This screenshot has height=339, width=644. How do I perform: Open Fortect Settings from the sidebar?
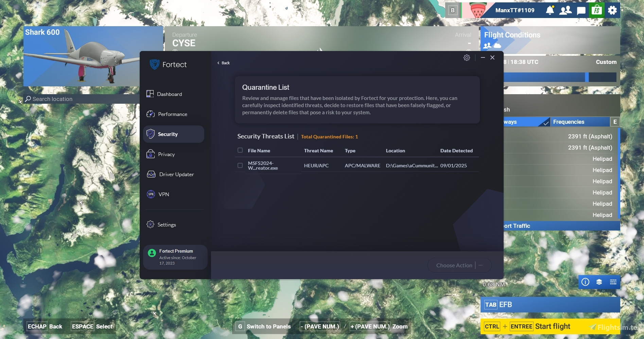click(x=166, y=224)
